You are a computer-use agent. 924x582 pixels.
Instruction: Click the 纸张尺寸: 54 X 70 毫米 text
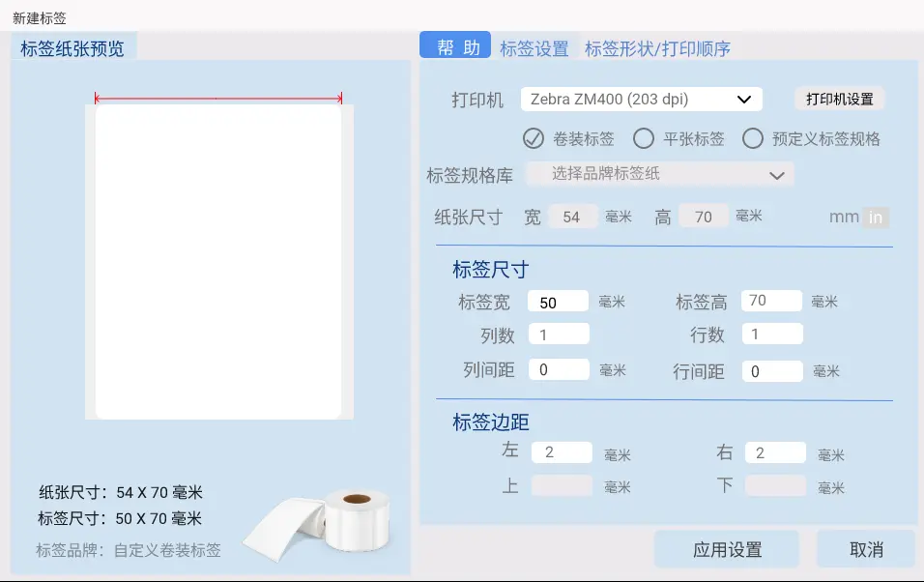(x=120, y=492)
